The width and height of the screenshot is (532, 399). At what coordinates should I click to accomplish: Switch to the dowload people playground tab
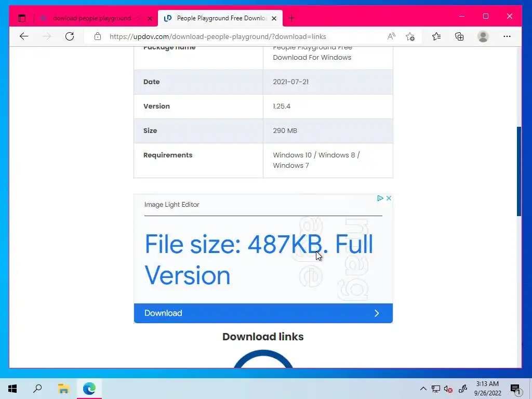[96, 18]
